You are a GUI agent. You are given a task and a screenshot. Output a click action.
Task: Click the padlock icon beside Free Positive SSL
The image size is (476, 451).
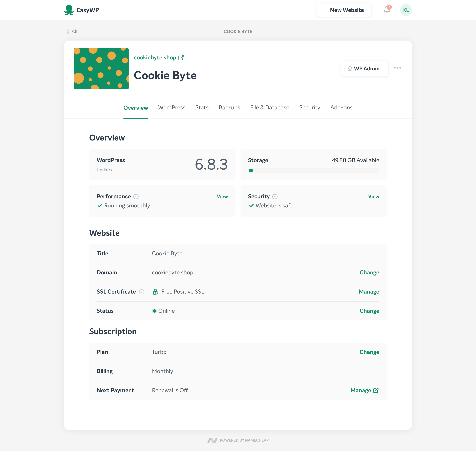(x=155, y=292)
